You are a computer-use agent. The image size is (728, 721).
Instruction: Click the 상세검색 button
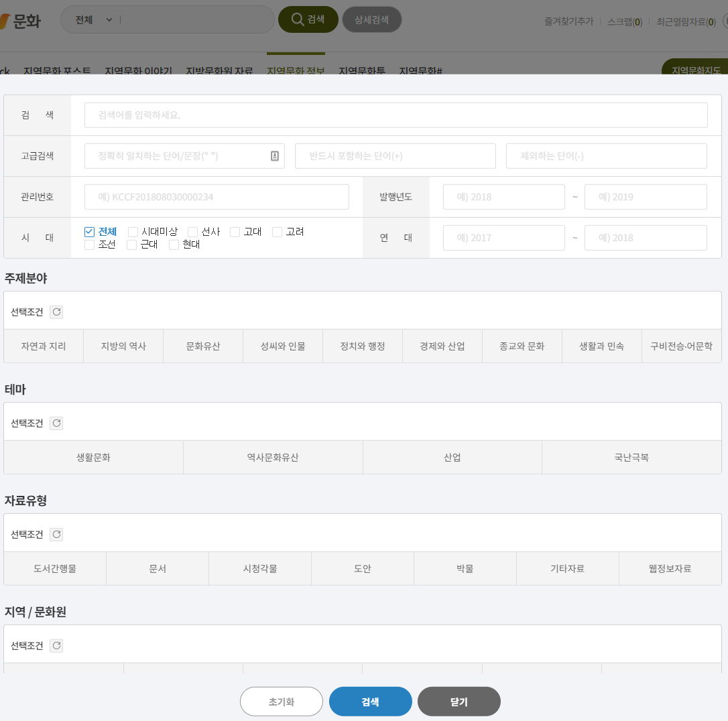click(x=371, y=19)
